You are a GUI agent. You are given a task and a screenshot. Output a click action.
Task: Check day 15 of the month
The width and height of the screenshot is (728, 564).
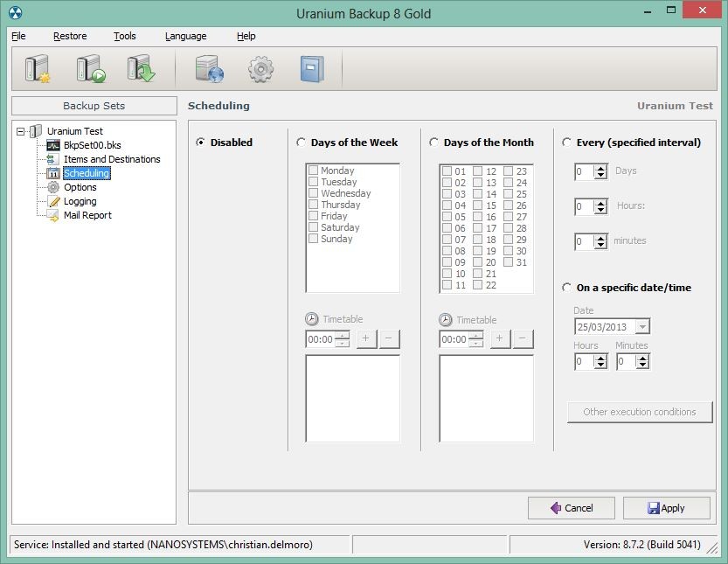click(x=478, y=205)
